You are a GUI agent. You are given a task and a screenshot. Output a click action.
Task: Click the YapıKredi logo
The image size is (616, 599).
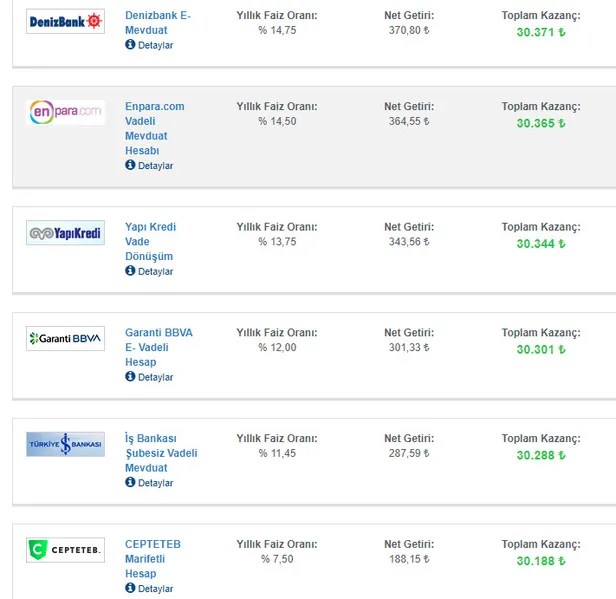pyautogui.click(x=65, y=233)
